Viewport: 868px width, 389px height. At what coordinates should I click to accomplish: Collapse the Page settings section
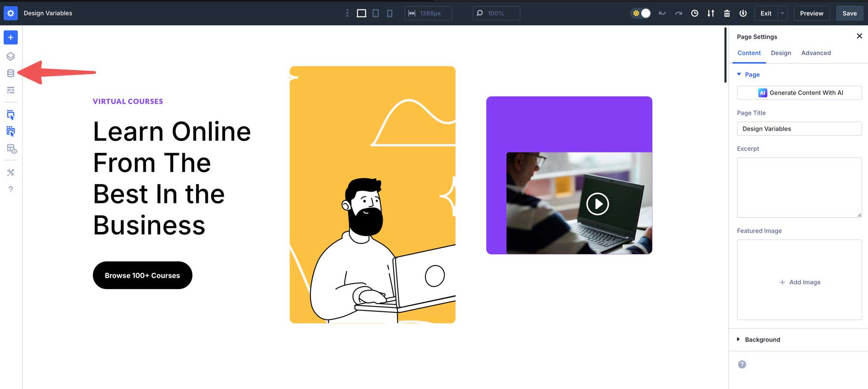tap(751, 75)
